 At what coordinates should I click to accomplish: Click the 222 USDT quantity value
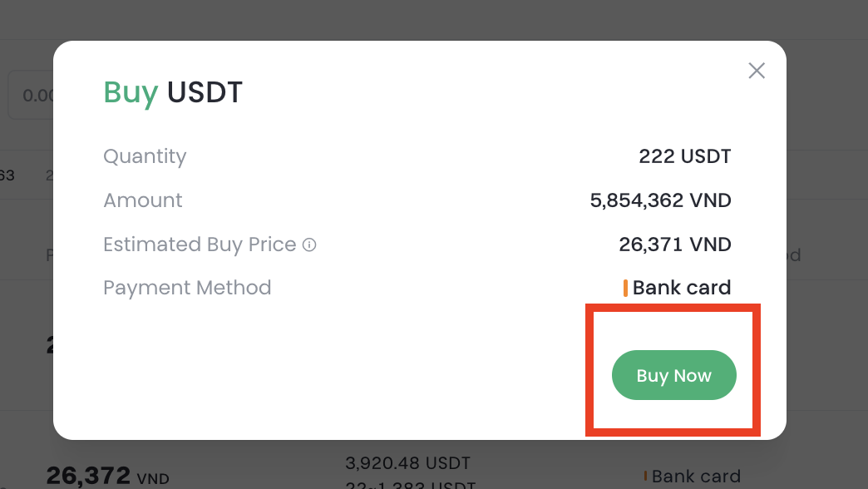coord(684,156)
